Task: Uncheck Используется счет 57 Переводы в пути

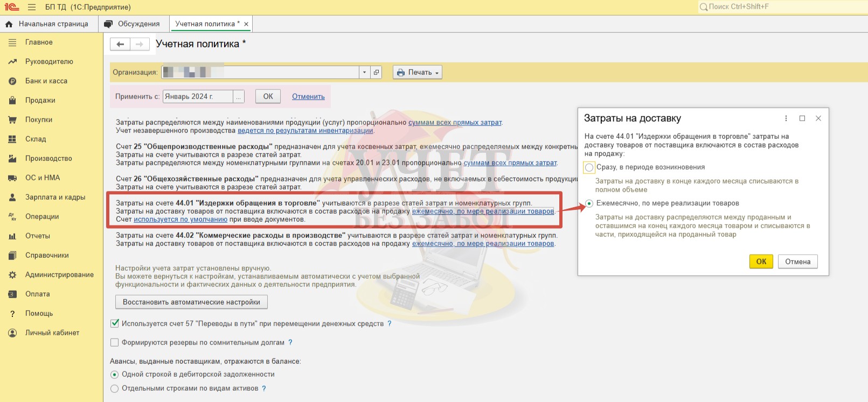Action: [x=114, y=323]
